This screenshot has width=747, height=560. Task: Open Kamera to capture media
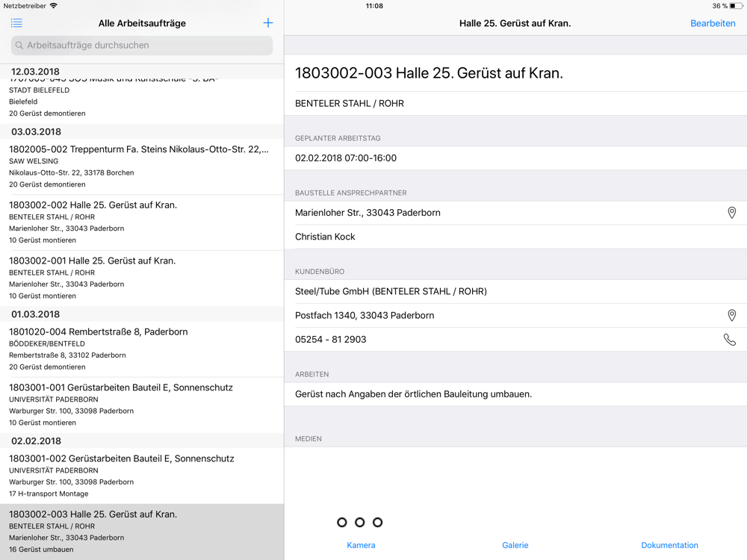pyautogui.click(x=361, y=545)
